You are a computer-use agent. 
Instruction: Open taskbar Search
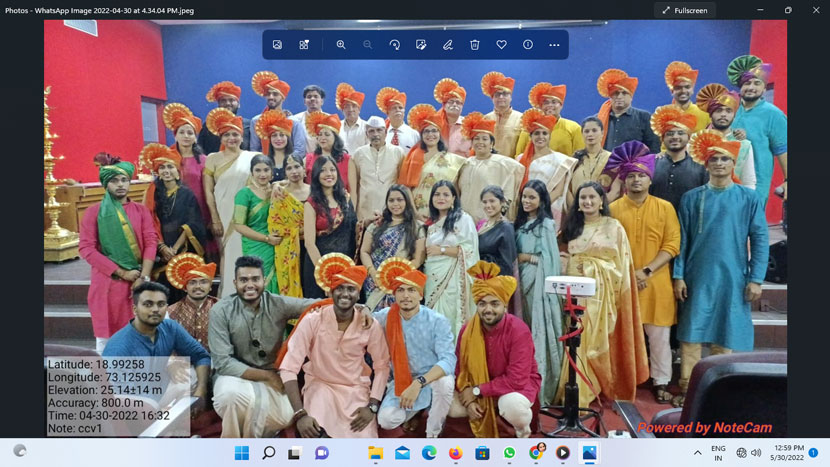[x=269, y=453]
